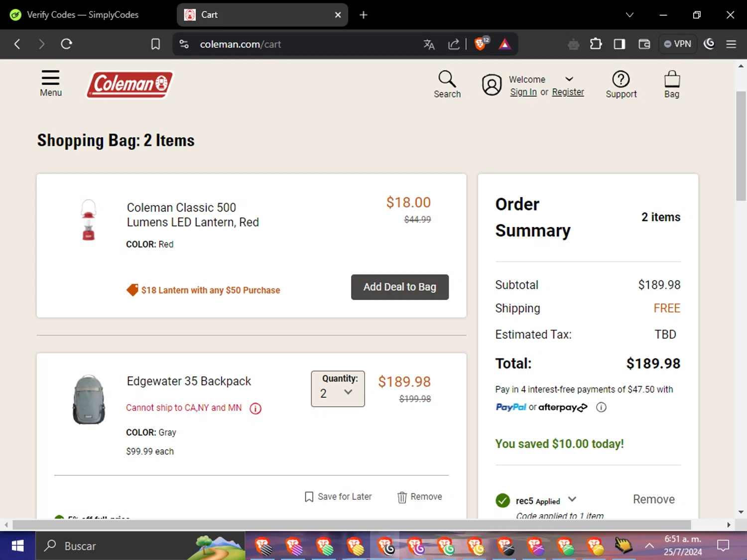Open Coleman Classic 500 Lumens Lantern link
This screenshot has height=560, width=747.
[193, 215]
